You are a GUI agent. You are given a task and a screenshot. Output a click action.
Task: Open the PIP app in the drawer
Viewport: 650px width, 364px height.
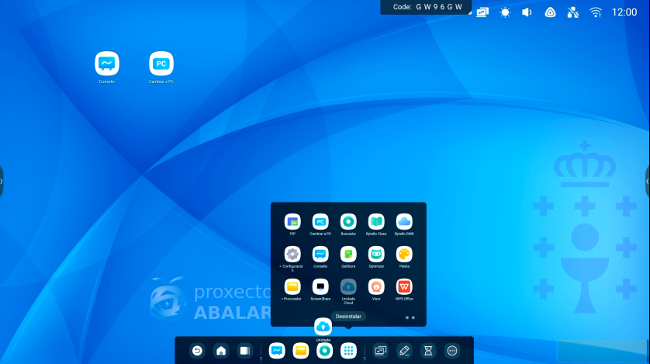point(292,222)
